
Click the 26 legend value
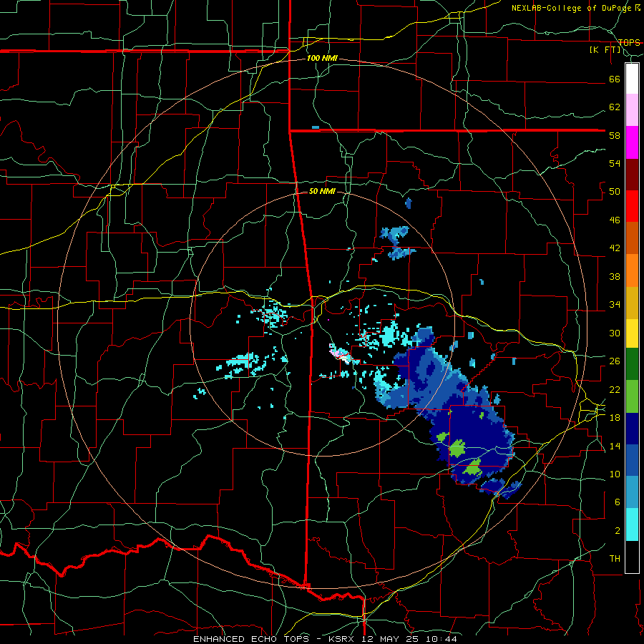pyautogui.click(x=615, y=361)
